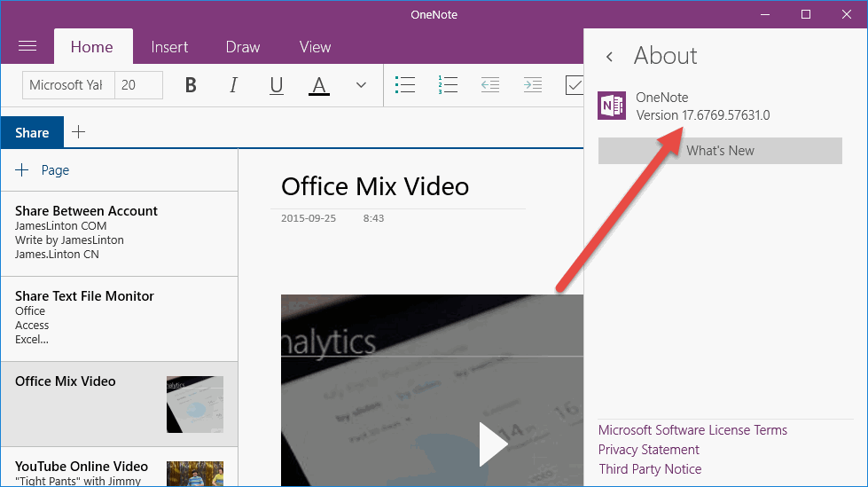Click the page date 2015-09-25
Image resolution: width=868 pixels, height=487 pixels.
309,218
